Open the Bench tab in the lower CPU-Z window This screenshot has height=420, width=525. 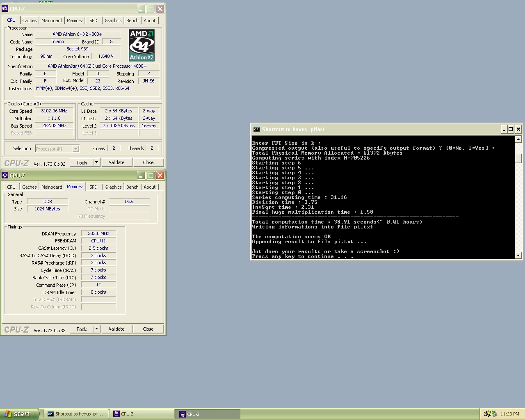pos(132,187)
